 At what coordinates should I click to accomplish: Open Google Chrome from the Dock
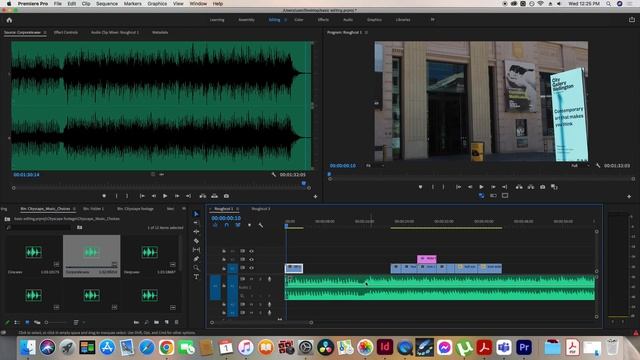coord(166,347)
